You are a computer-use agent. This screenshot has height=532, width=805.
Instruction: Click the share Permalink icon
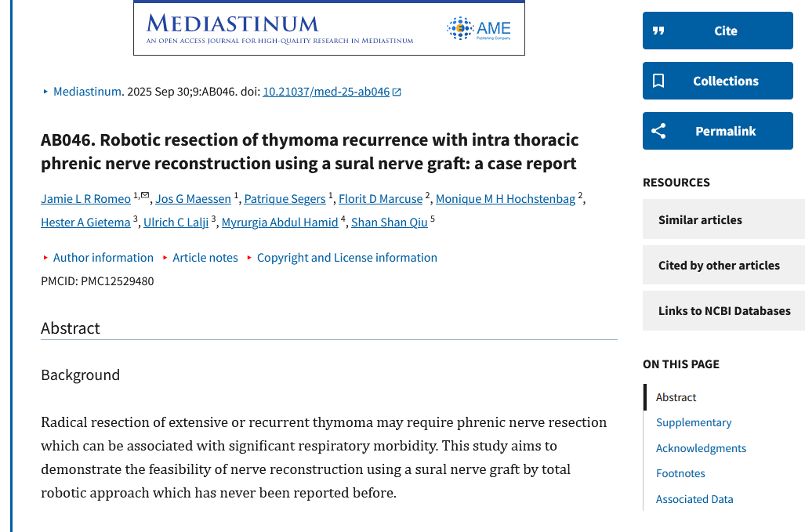point(658,131)
